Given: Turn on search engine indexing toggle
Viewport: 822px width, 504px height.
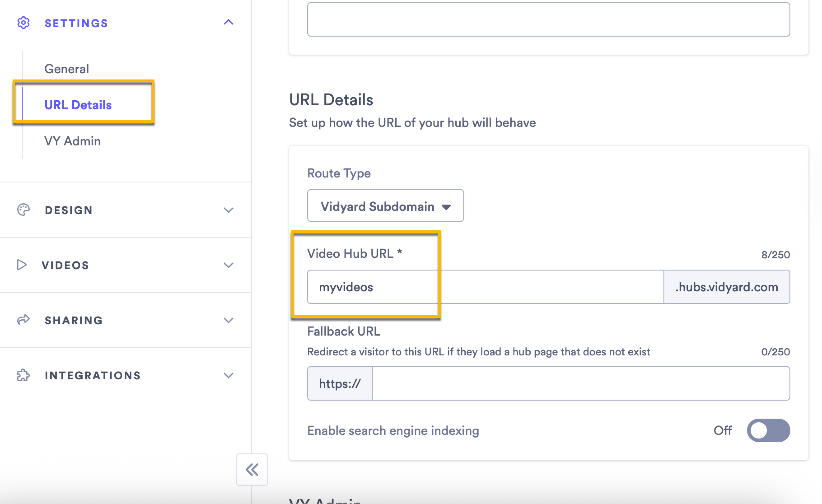Looking at the screenshot, I should coord(769,431).
